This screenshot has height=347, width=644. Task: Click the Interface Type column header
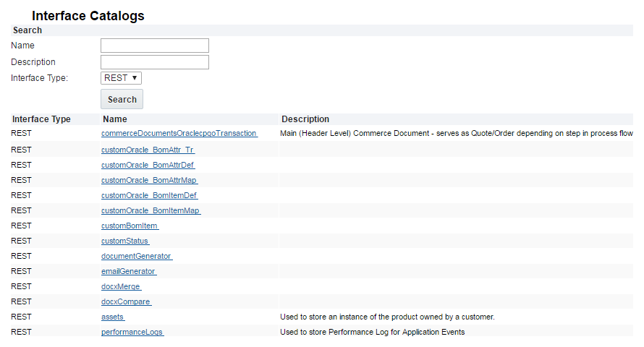click(x=41, y=119)
